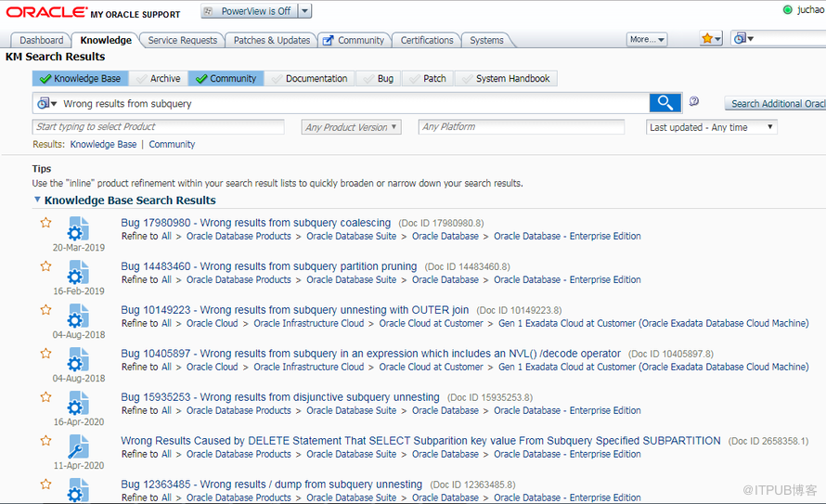Open Bug 10149223 OUTER join article
This screenshot has height=504, width=826.
coord(294,310)
